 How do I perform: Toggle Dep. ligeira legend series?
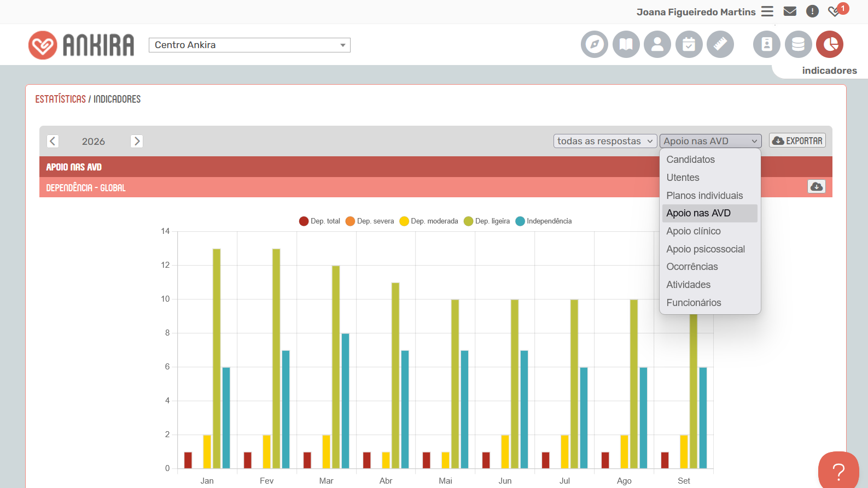[487, 221]
